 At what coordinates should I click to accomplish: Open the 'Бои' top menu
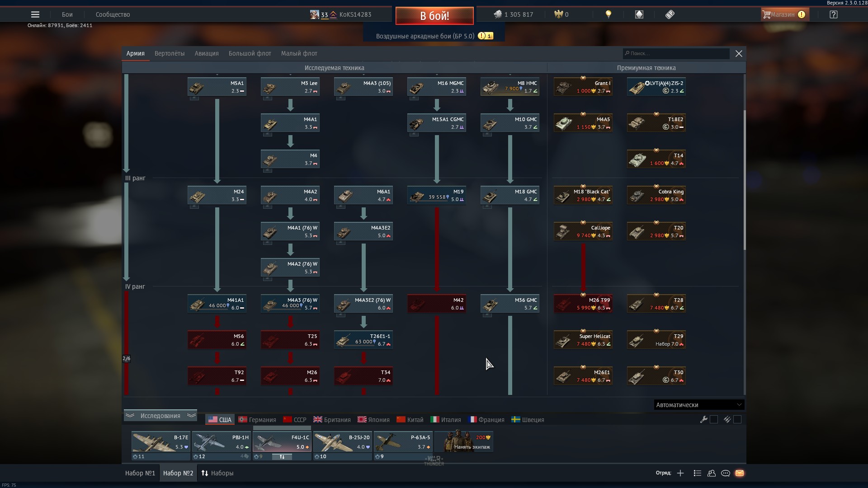(x=67, y=14)
